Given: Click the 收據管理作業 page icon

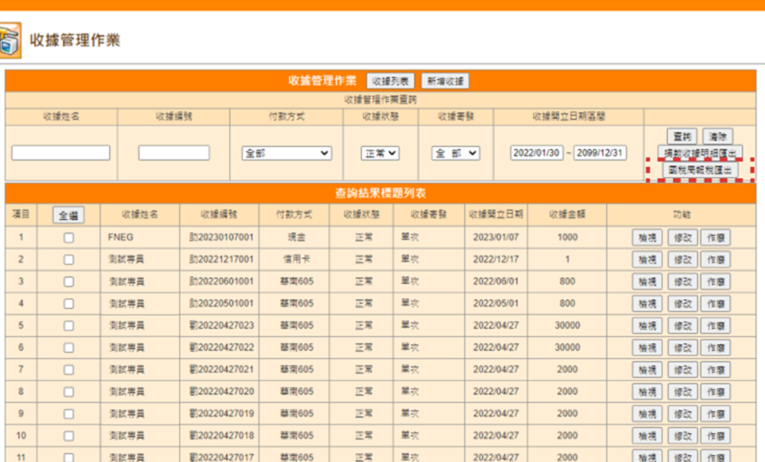Looking at the screenshot, I should tap(10, 40).
